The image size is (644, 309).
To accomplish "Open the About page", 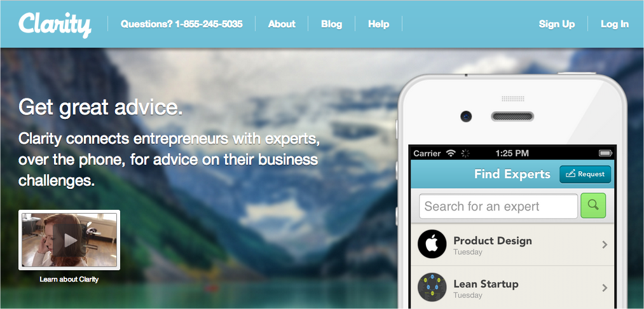I will pyautogui.click(x=282, y=24).
